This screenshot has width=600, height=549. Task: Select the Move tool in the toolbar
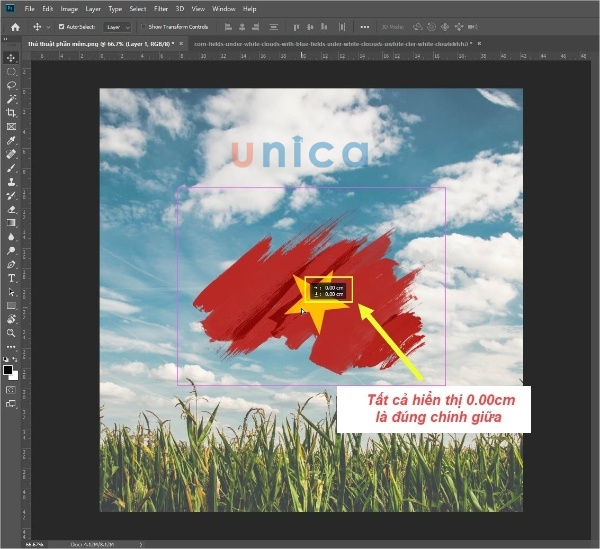point(11,58)
